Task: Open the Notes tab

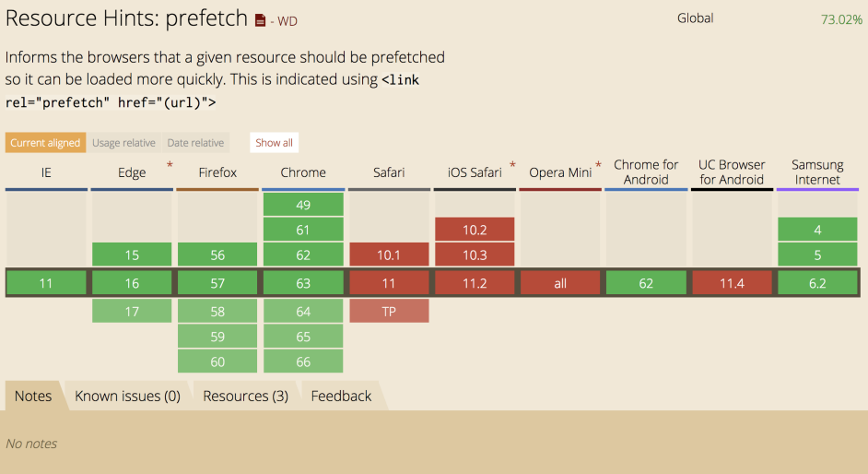Action: pyautogui.click(x=33, y=397)
